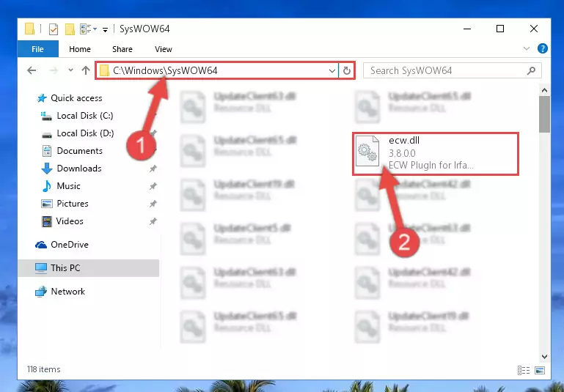
Task: Select OneDrive in the navigation pane
Action: (62, 245)
